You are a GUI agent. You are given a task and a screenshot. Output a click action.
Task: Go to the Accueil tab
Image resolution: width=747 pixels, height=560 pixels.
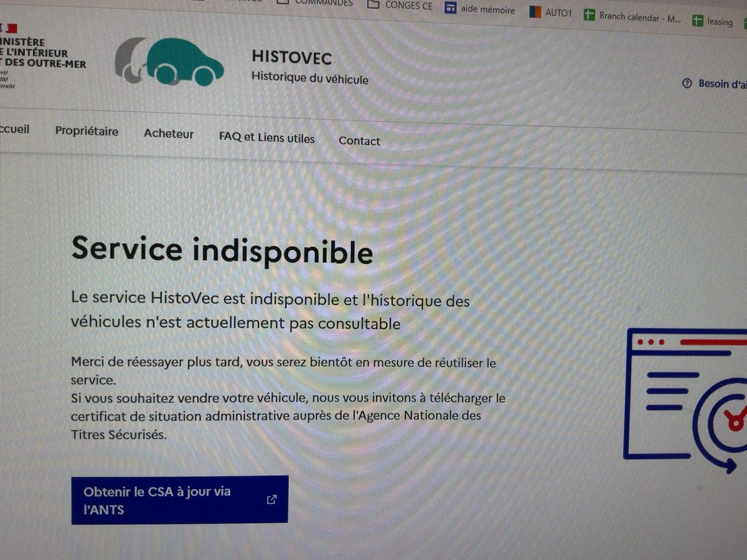14,129
